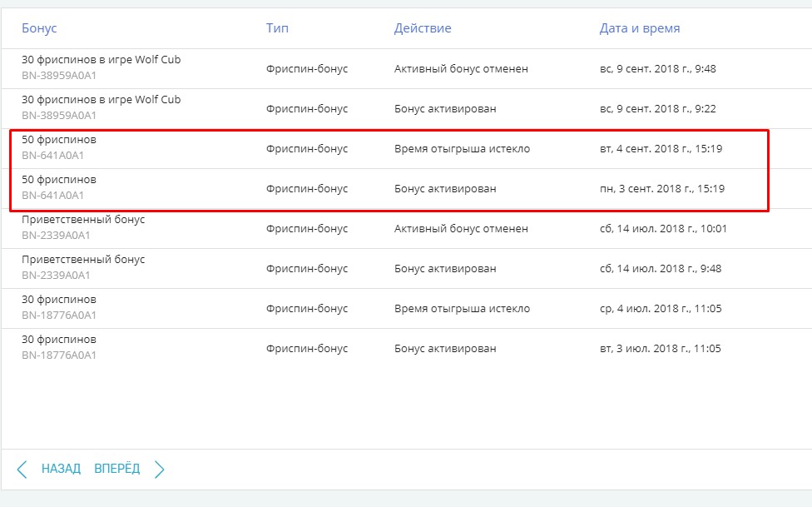Go back with НАЗАД link
This screenshot has height=507, width=812.
pos(61,469)
